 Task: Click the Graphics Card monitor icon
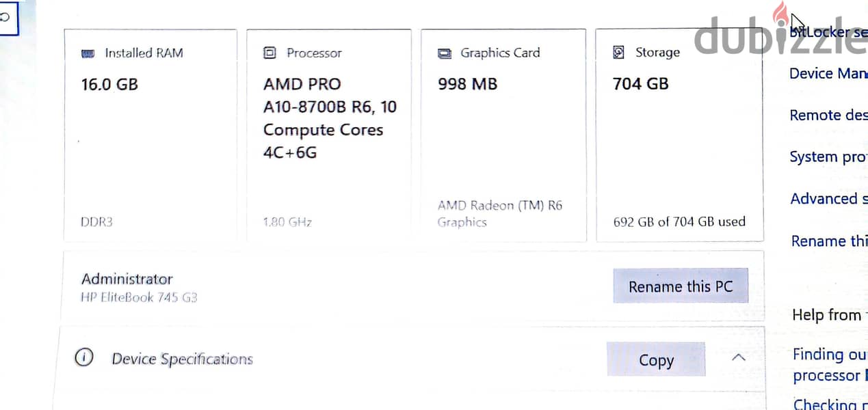click(x=444, y=53)
